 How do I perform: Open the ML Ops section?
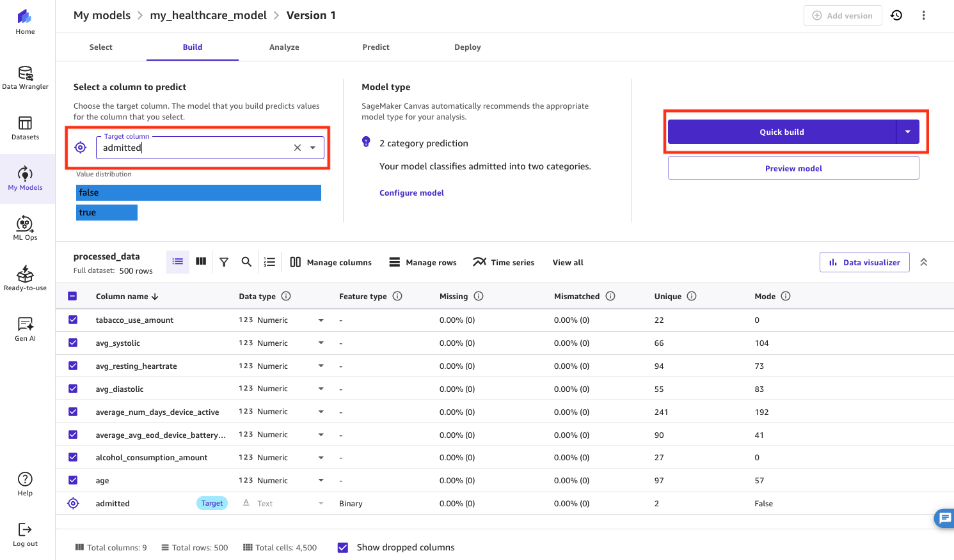(25, 228)
